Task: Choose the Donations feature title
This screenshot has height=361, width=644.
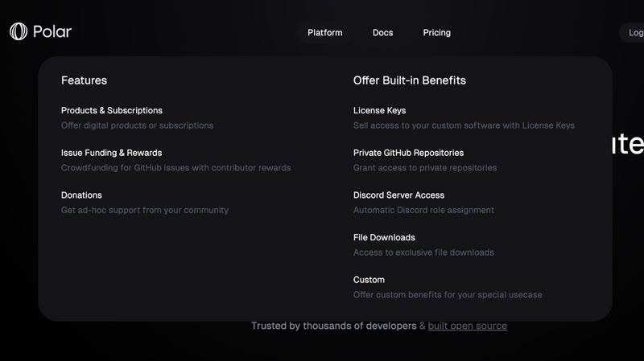Action: click(x=81, y=195)
